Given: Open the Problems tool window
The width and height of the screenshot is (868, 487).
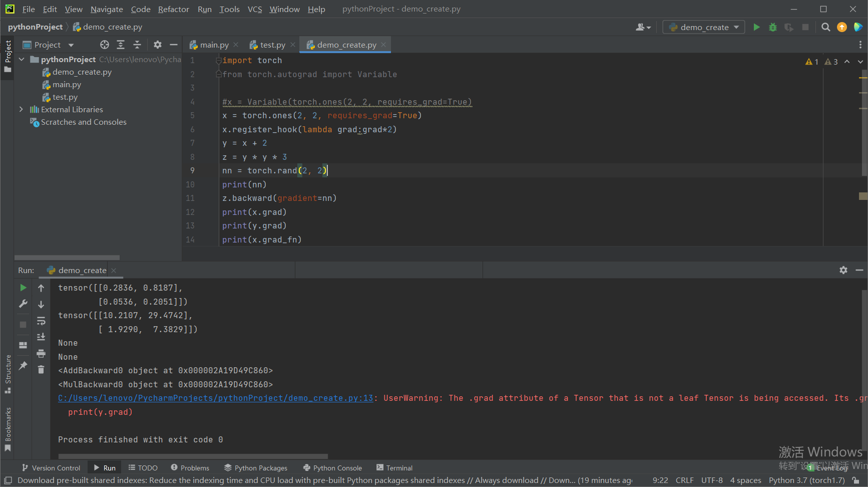Looking at the screenshot, I should tap(190, 468).
